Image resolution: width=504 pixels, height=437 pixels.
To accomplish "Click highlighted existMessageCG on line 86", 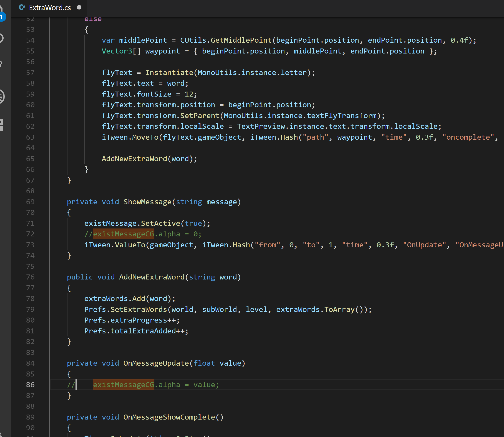I will pos(123,385).
